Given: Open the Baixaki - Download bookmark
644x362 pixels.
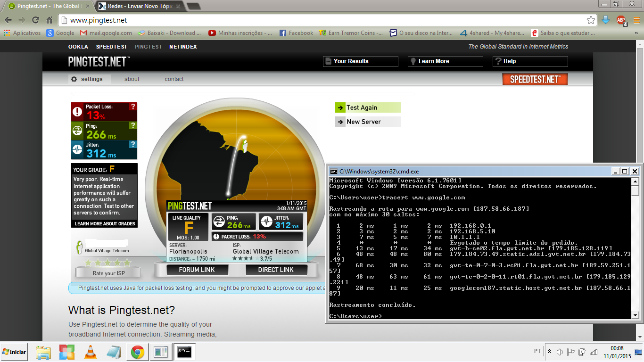Looking at the screenshot, I should click(x=169, y=33).
